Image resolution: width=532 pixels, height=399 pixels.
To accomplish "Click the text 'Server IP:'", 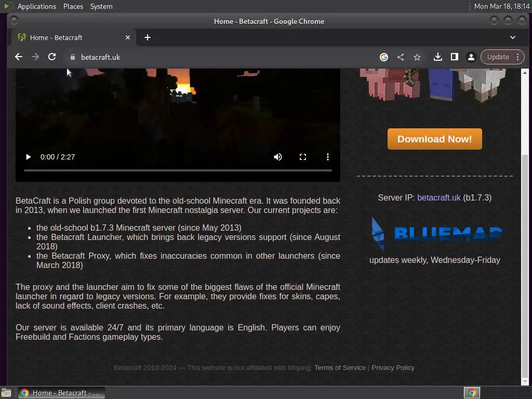I will 396,198.
